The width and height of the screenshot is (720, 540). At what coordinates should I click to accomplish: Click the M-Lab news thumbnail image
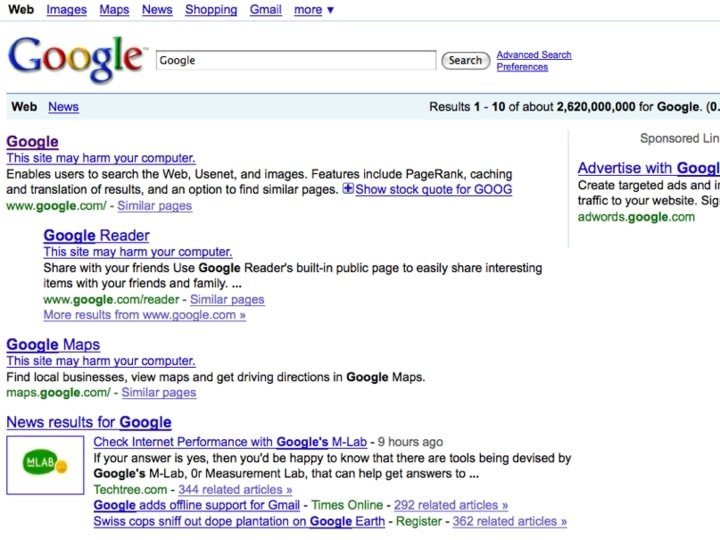(45, 465)
